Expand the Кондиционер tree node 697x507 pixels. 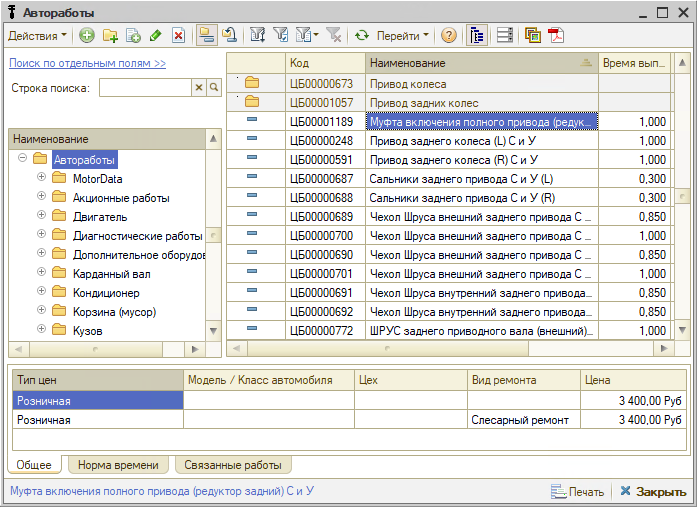42,292
